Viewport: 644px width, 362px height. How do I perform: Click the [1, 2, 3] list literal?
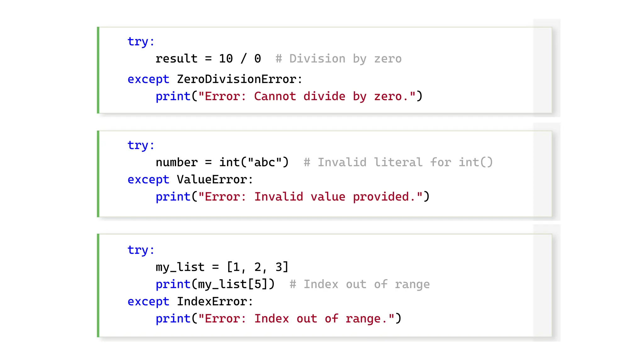pos(257,267)
